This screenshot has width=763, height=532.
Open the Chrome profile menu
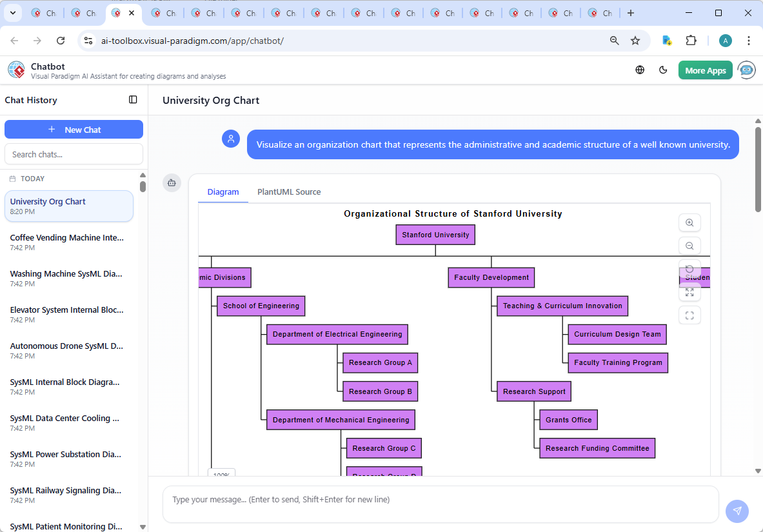(725, 40)
